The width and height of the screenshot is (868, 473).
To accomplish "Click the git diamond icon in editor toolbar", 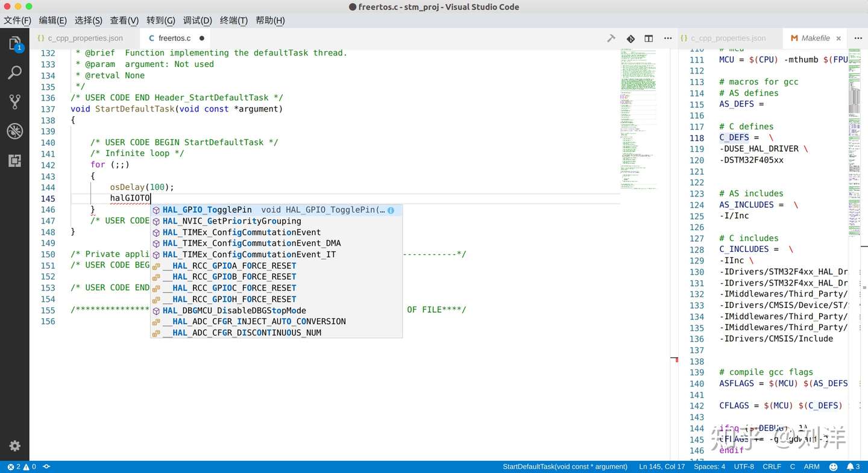I will (631, 38).
